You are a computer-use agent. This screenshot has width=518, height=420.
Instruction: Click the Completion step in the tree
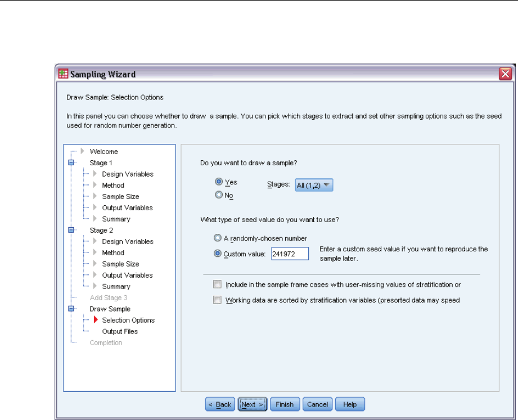[106, 342]
